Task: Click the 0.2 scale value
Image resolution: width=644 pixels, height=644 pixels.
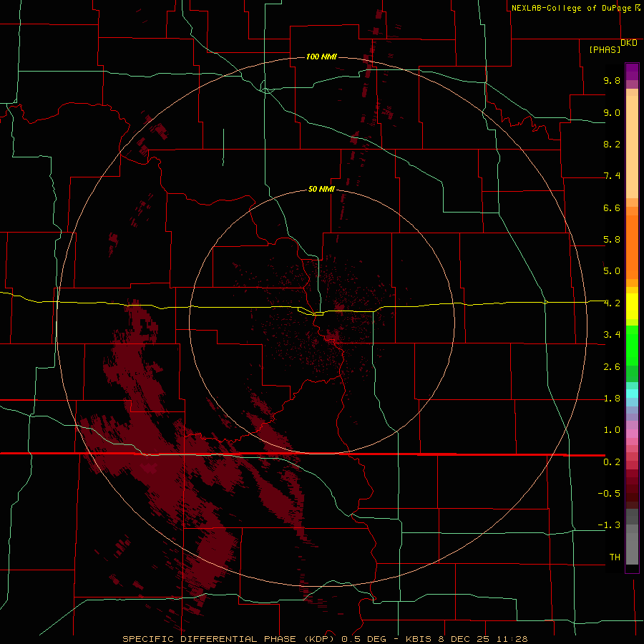Action: coord(612,462)
